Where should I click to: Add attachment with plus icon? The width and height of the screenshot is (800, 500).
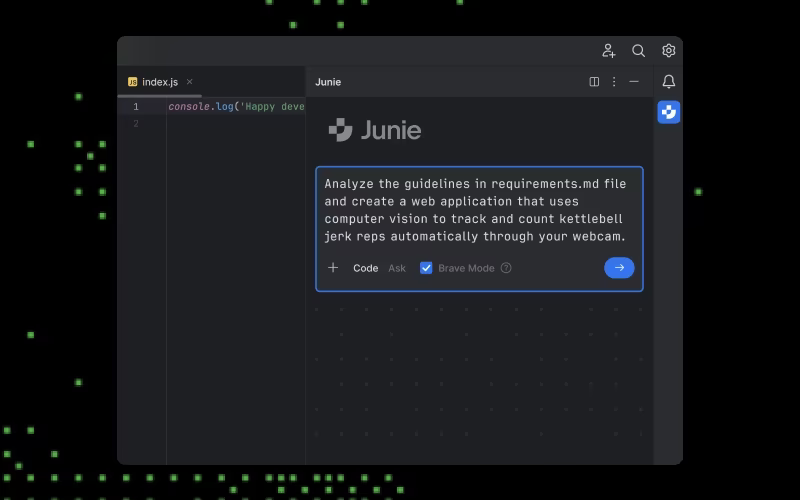pyautogui.click(x=333, y=268)
